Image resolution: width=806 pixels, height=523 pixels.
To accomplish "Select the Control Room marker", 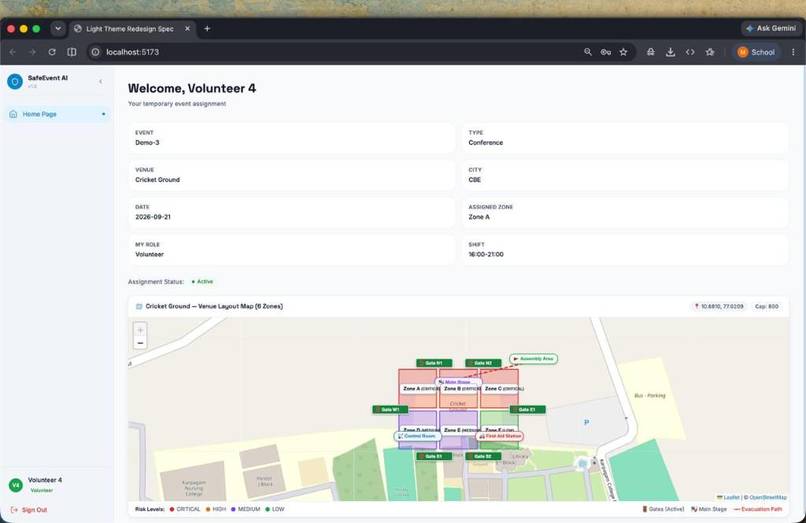I will tap(418, 436).
